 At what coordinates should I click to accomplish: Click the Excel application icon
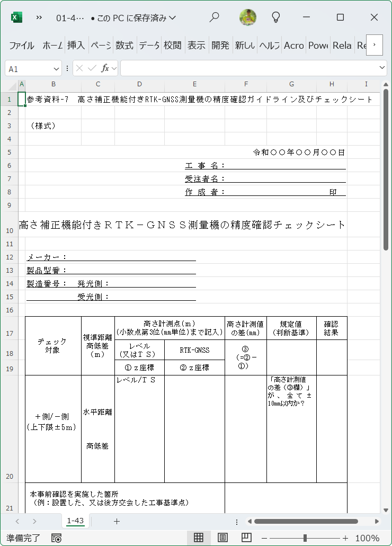[16, 17]
